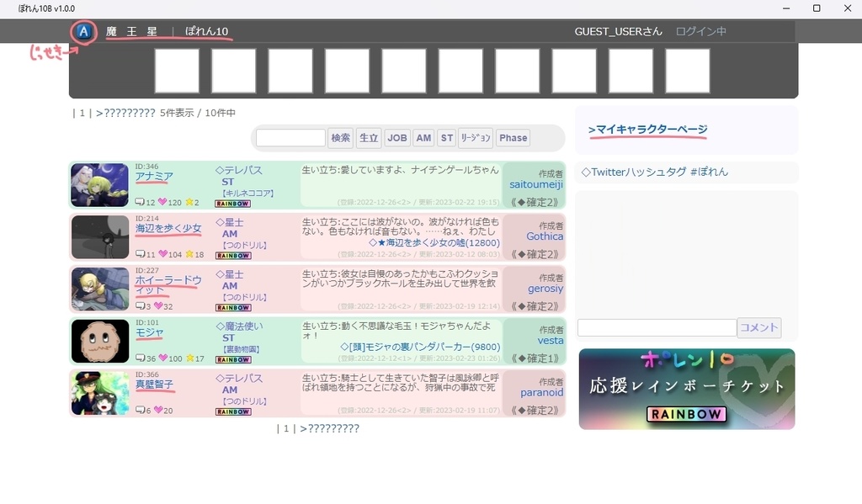Click the heart icon on アナミア's card

(x=162, y=200)
